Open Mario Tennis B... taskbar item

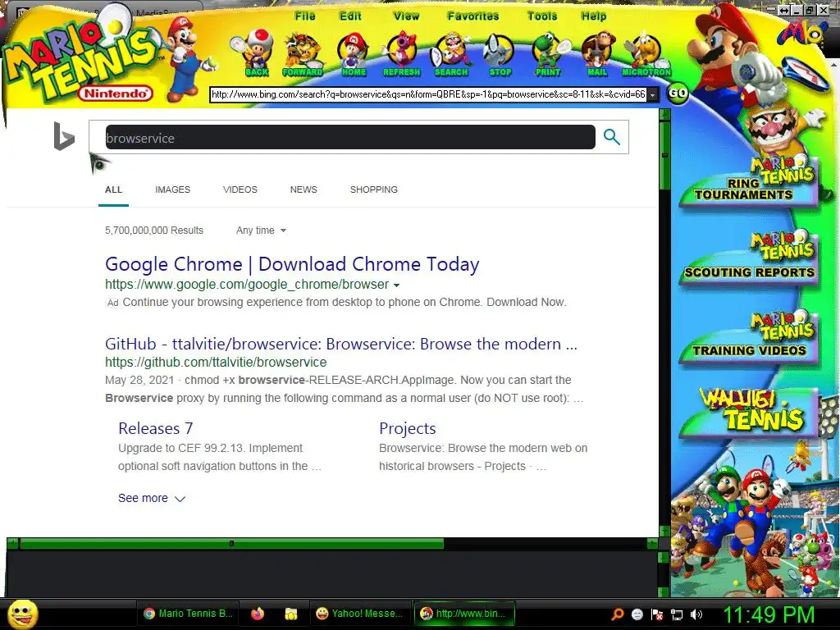coord(188,614)
